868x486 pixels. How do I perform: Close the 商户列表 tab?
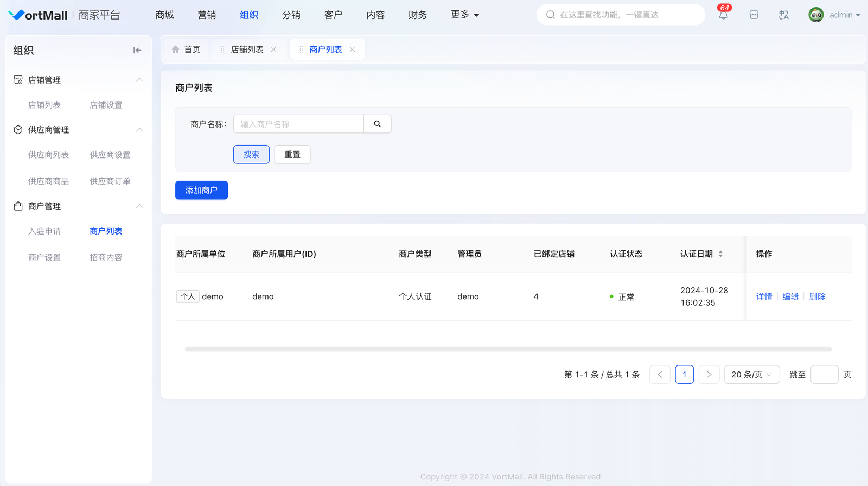click(352, 49)
